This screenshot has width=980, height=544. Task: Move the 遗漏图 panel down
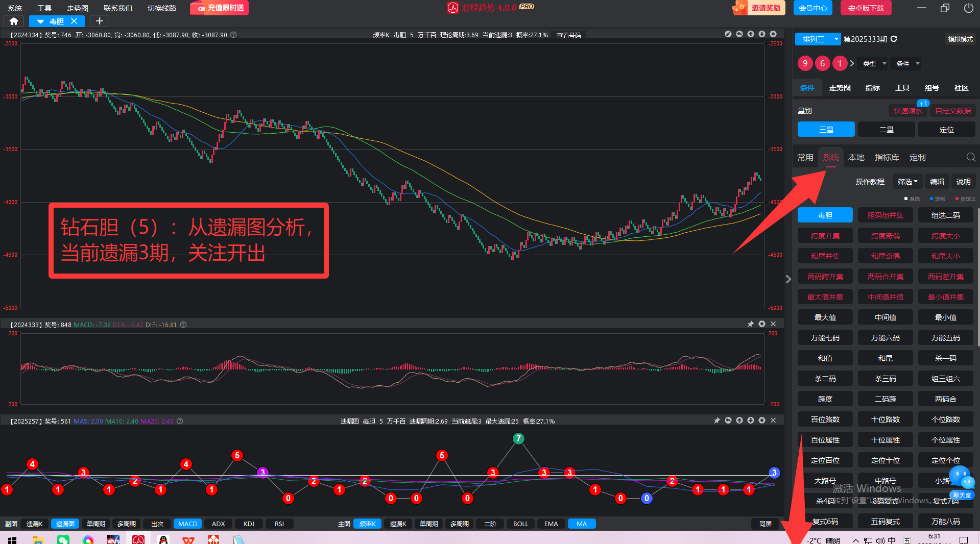[x=750, y=421]
